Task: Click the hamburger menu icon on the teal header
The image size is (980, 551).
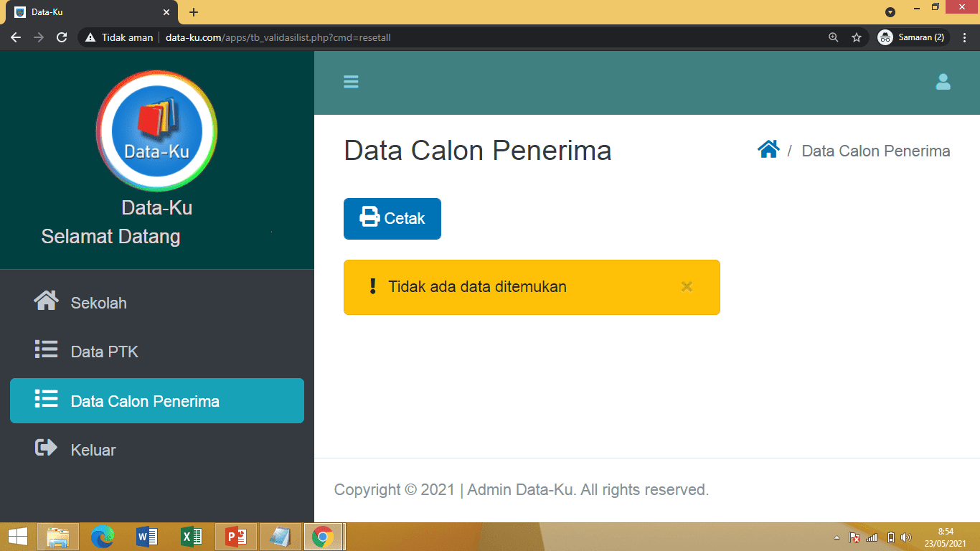Action: pyautogui.click(x=351, y=81)
